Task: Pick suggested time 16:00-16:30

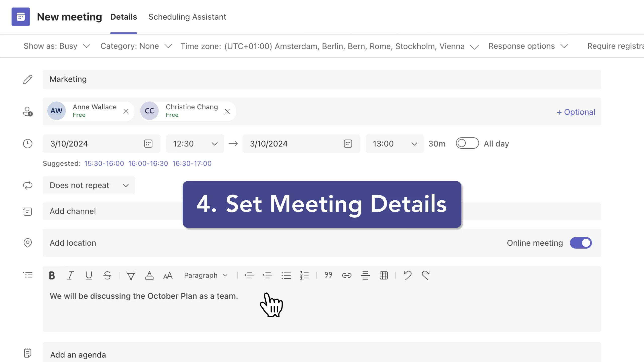Action: coord(148,163)
